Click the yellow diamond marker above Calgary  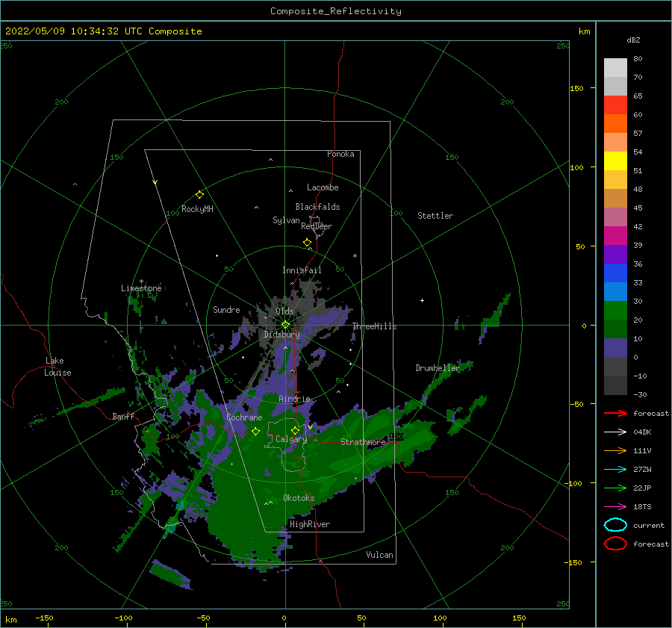295,430
